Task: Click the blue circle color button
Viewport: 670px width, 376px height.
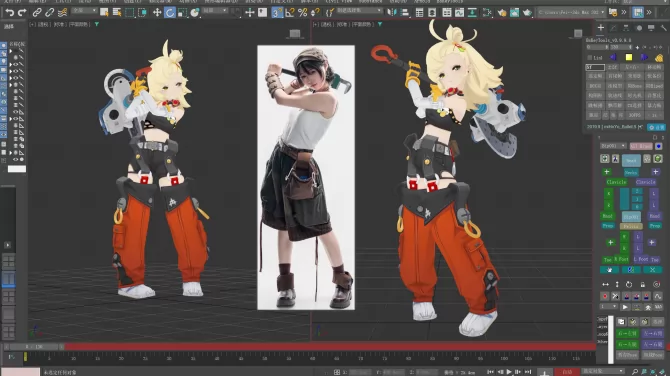Action: 658,146
